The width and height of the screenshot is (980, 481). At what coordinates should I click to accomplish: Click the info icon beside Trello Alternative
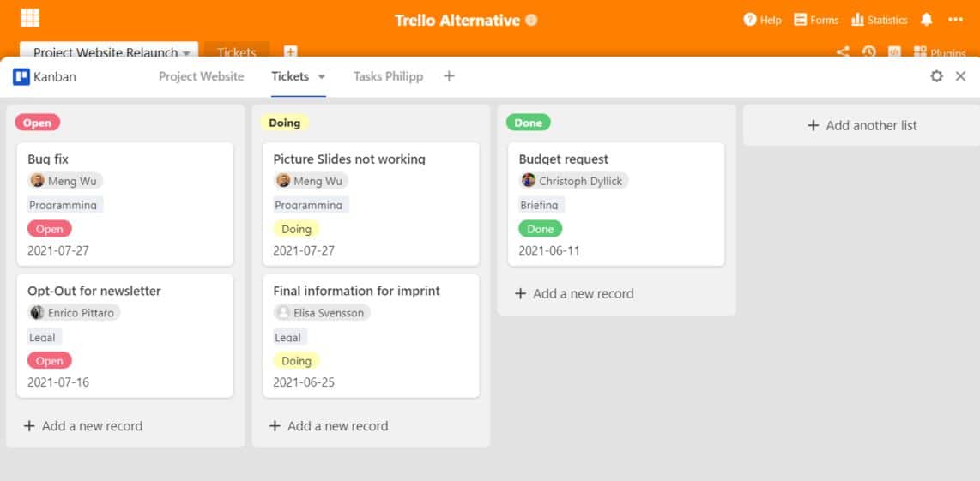(x=531, y=20)
